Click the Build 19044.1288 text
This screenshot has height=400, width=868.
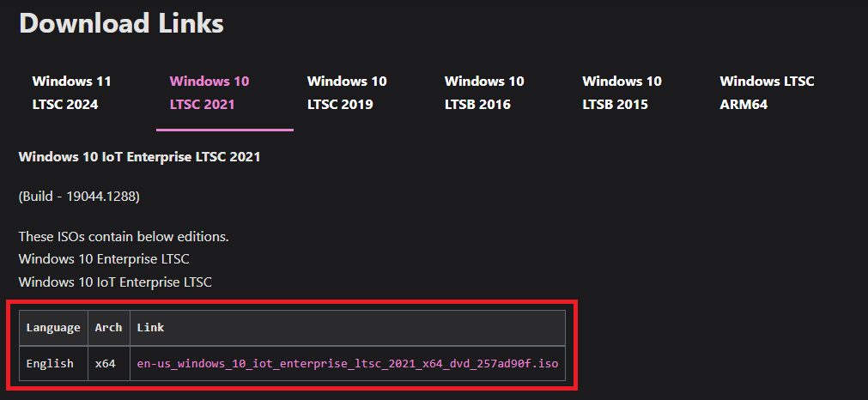(79, 197)
